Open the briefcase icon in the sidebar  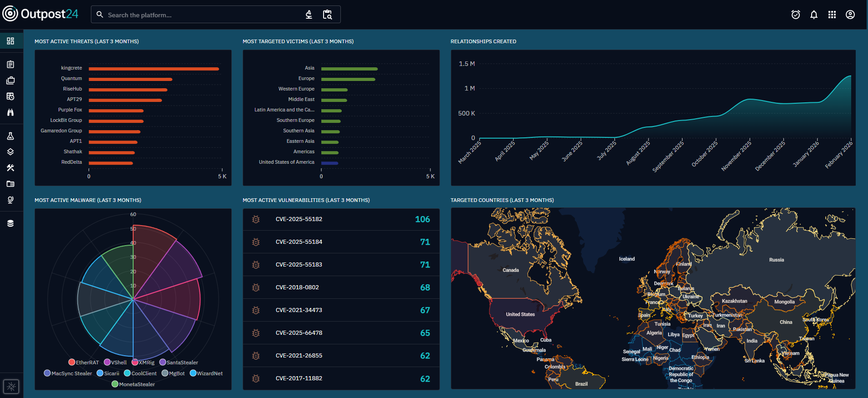tap(10, 81)
